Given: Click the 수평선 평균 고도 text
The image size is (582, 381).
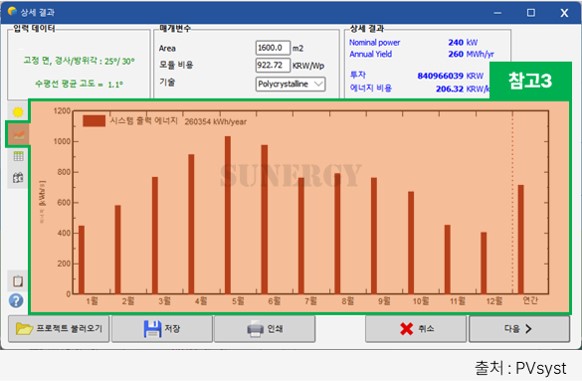Looking at the screenshot, I should [79, 84].
